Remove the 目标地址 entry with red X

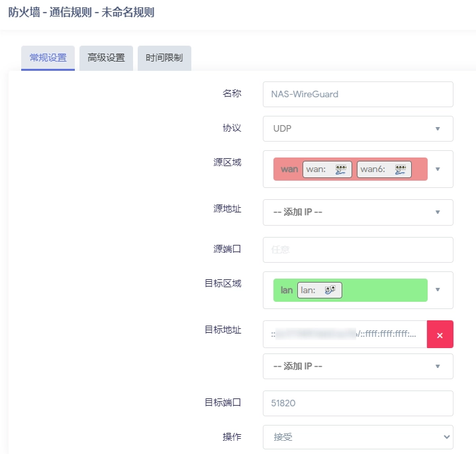[440, 334]
